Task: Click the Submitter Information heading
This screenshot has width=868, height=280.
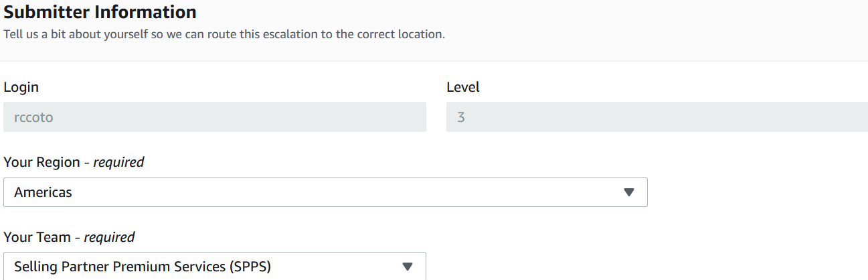Action: (100, 12)
